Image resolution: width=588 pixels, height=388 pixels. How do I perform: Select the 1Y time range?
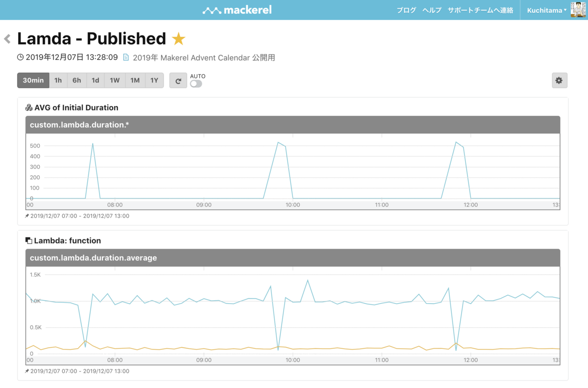154,80
